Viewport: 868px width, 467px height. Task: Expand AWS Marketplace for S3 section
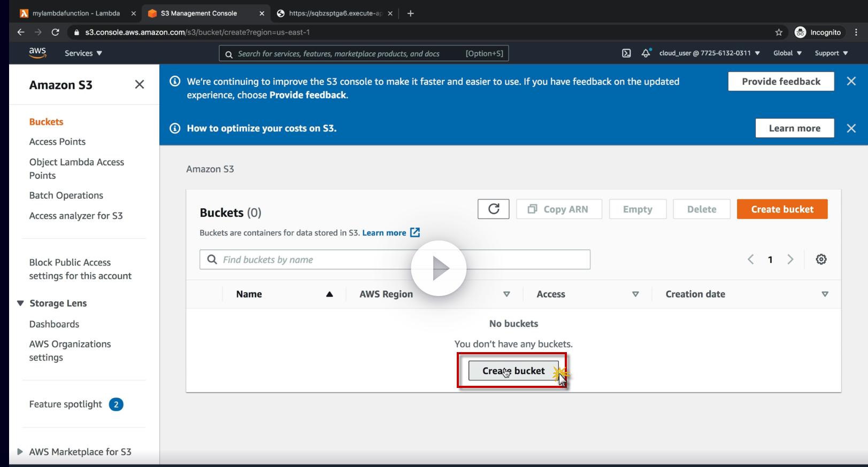[20, 452]
